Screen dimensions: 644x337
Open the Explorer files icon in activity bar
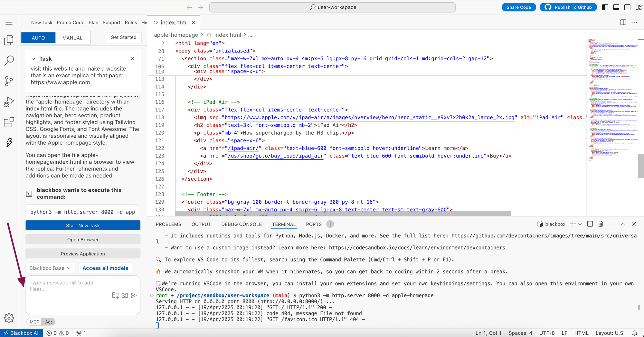pyautogui.click(x=9, y=40)
